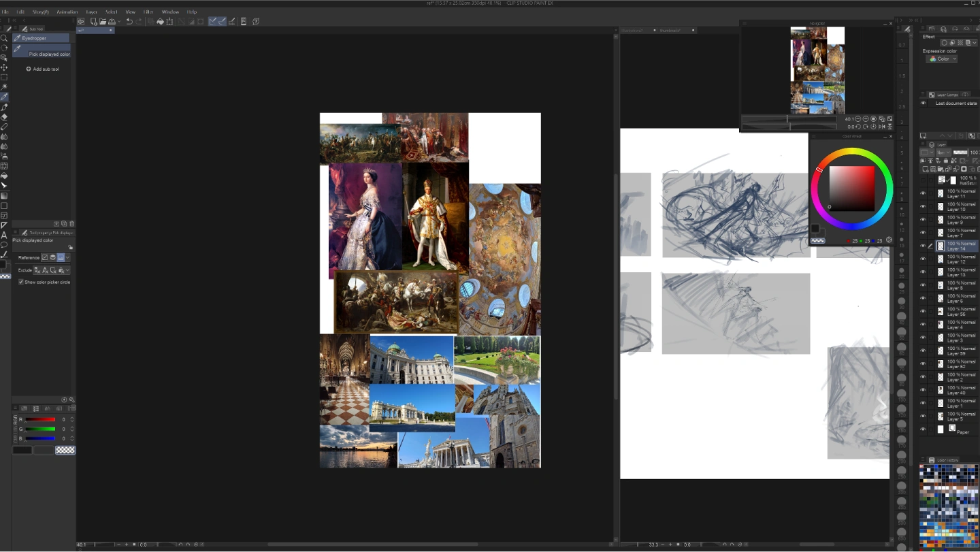Select Layer 14 in layer list
Image resolution: width=980 pixels, height=552 pixels.
click(x=957, y=246)
